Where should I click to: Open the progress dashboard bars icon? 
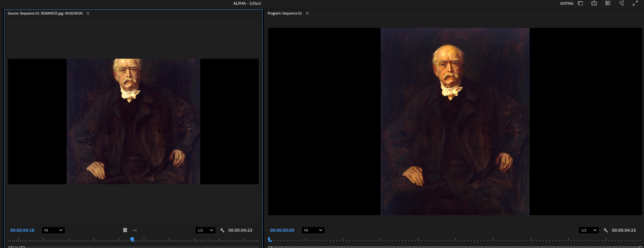click(608, 3)
